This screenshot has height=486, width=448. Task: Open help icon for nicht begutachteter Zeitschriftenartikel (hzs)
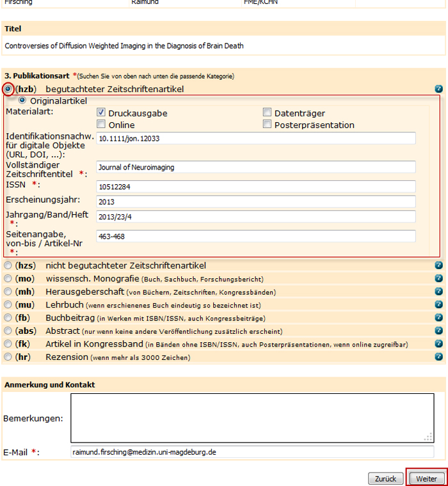click(x=438, y=265)
